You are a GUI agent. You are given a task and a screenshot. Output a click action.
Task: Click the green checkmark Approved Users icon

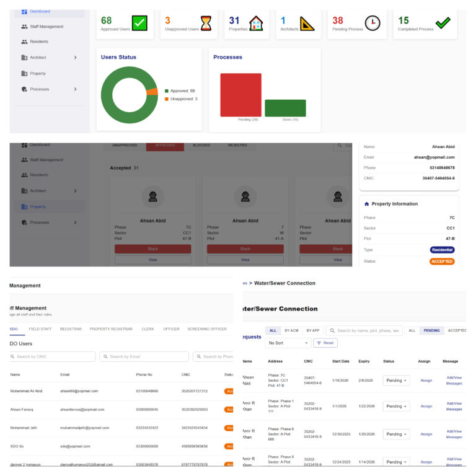(x=139, y=24)
